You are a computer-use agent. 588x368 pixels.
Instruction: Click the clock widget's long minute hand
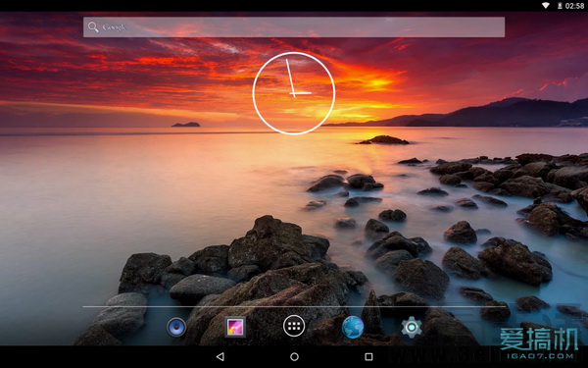290,78
